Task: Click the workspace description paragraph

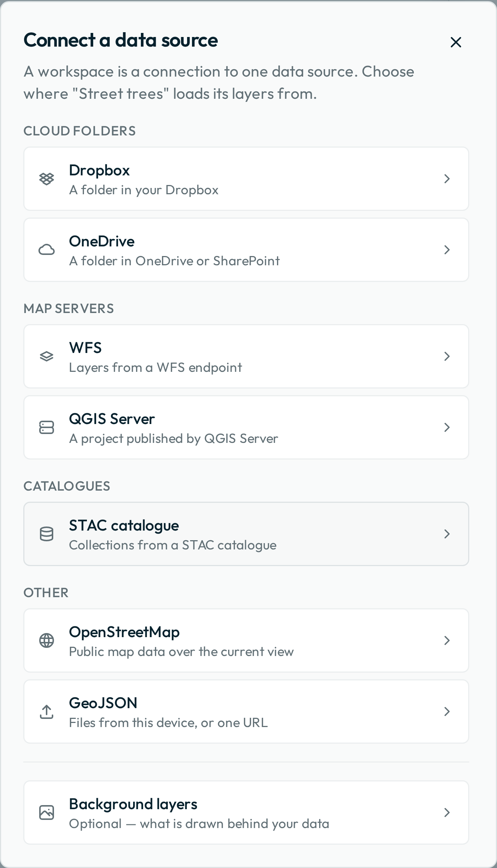Action: pos(219,83)
